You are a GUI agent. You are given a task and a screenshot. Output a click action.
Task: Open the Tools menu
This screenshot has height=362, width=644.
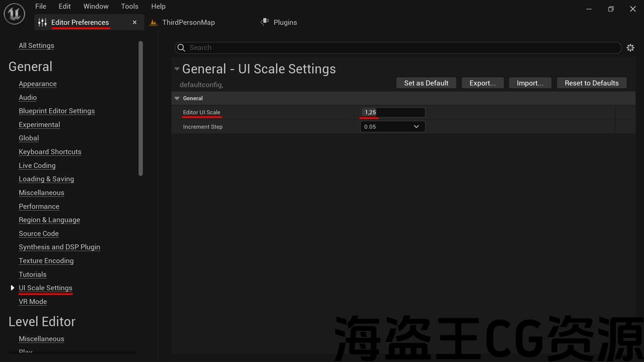click(129, 7)
